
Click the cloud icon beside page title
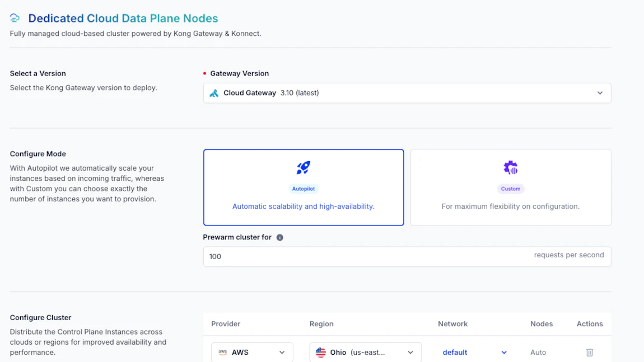[15, 18]
